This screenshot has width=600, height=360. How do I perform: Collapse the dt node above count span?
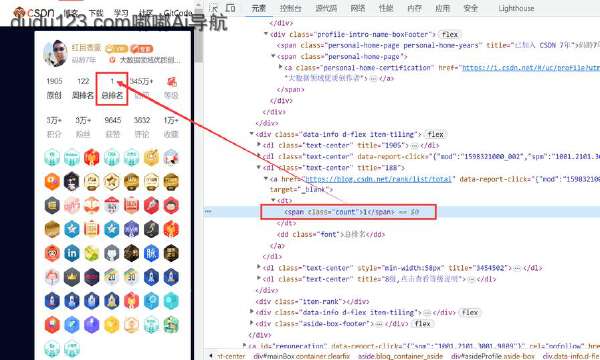[x=273, y=200]
